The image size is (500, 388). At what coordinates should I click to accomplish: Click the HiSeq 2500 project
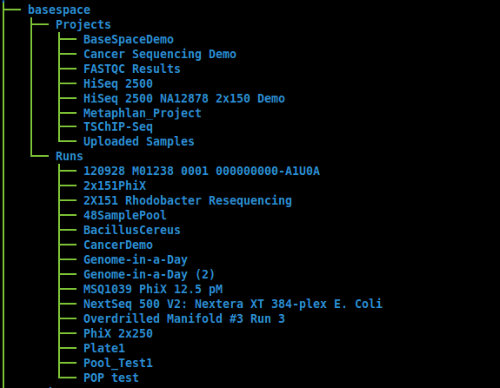(118, 84)
